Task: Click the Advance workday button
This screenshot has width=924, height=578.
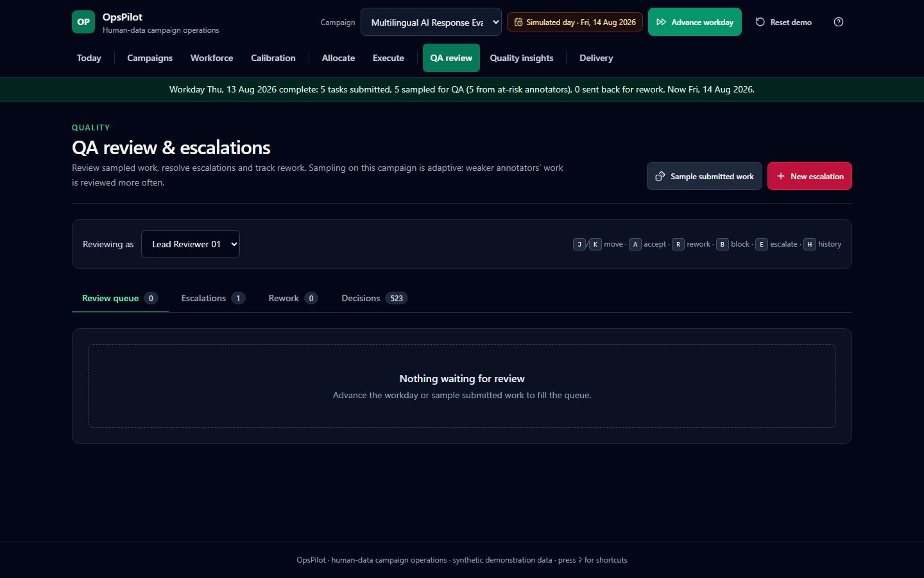Action: (695, 22)
